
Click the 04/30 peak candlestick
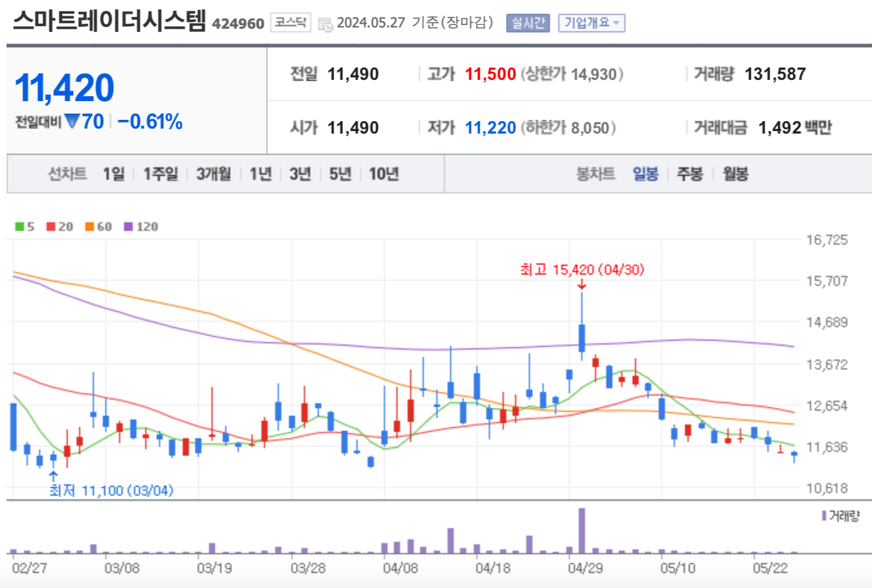582,338
